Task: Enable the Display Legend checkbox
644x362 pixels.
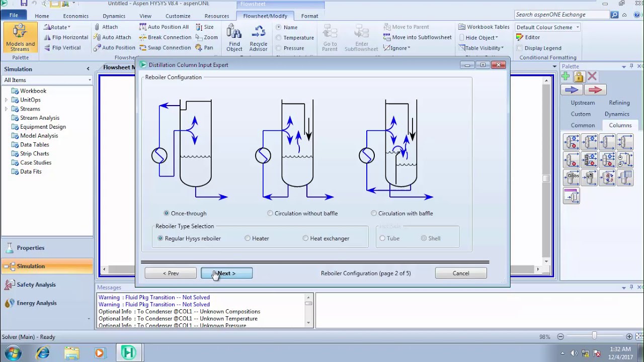Action: [x=520, y=48]
